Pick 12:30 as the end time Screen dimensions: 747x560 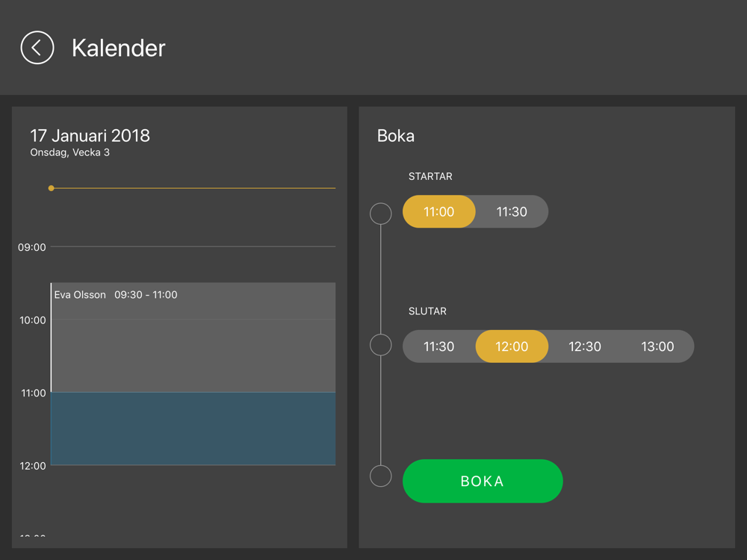point(585,346)
